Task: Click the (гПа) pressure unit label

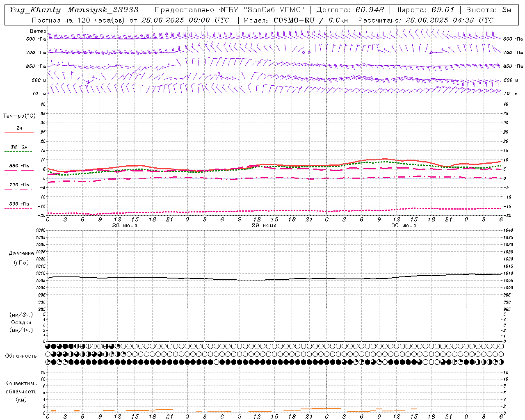Action: [x=21, y=262]
